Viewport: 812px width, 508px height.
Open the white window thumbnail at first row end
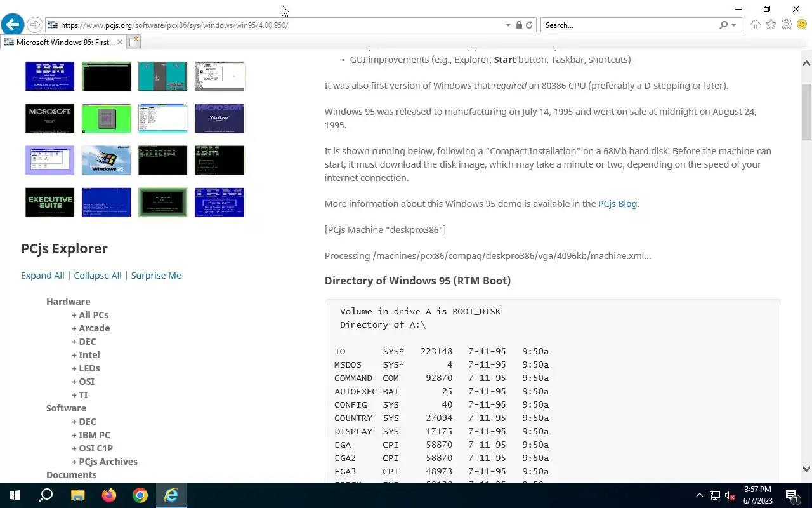219,76
